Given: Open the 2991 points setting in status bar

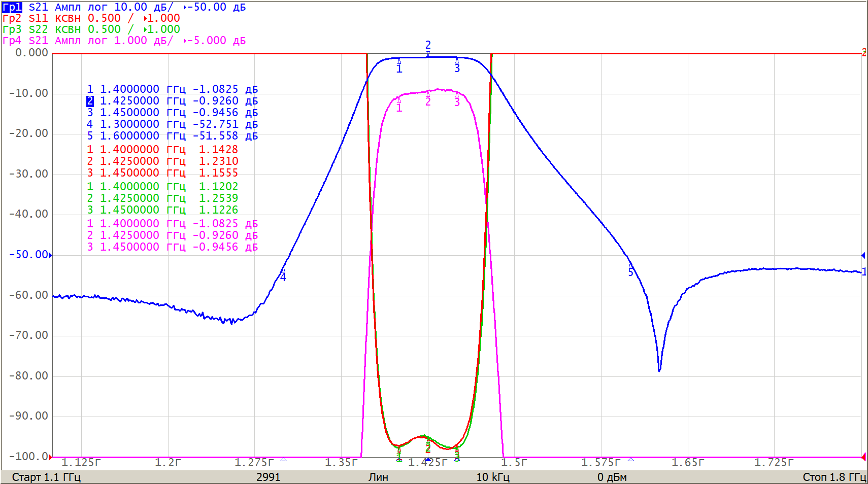Looking at the screenshot, I should point(268,477).
